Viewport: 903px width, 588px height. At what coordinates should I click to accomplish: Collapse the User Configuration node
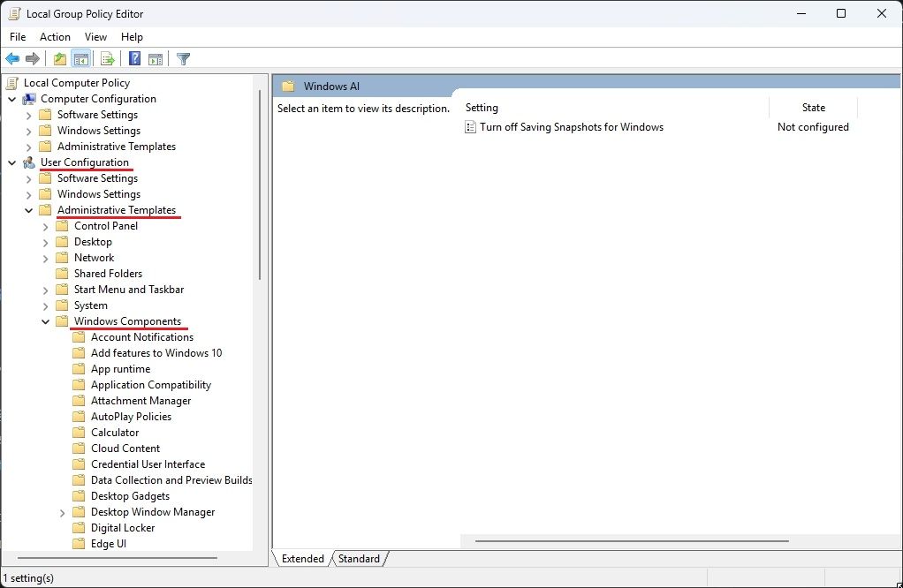(x=12, y=162)
